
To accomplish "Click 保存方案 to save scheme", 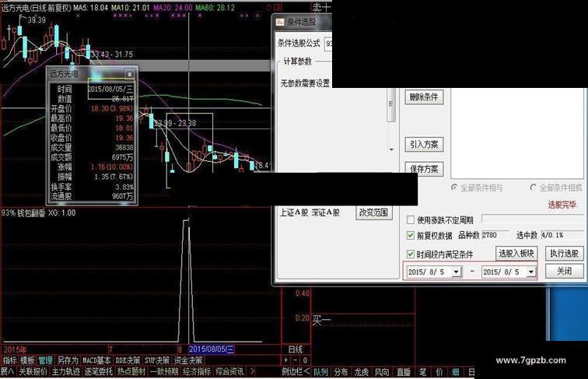I will click(x=424, y=169).
